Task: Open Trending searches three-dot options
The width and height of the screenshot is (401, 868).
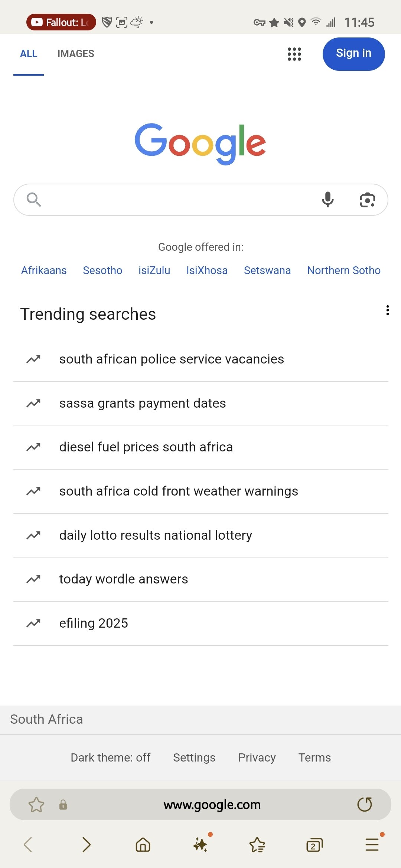Action: [388, 310]
